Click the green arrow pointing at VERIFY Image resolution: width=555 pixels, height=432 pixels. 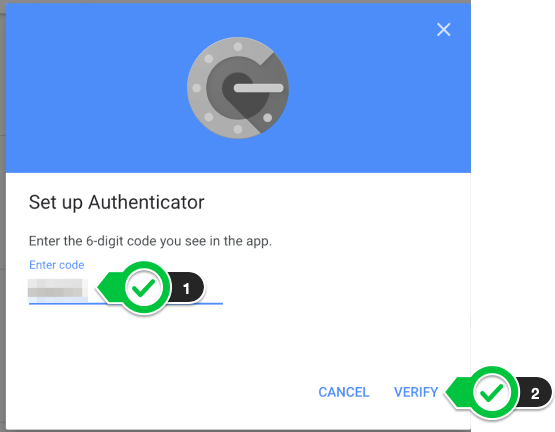(x=459, y=392)
